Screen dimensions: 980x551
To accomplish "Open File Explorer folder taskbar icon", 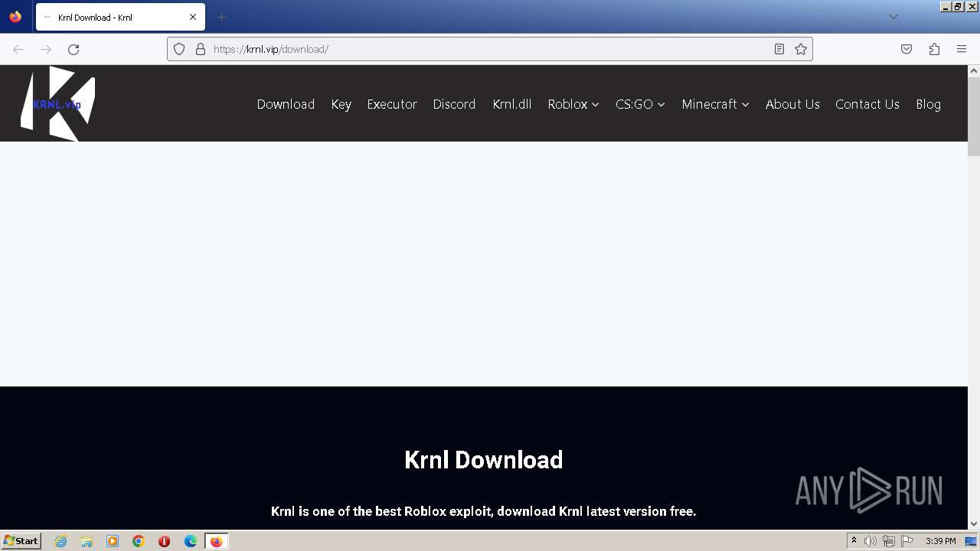I will point(87,541).
